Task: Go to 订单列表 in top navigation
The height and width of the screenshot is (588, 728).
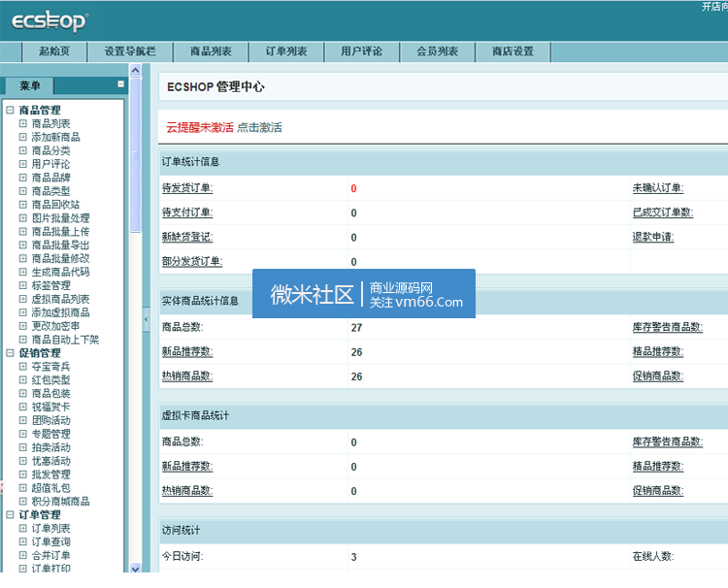Action: (286, 51)
